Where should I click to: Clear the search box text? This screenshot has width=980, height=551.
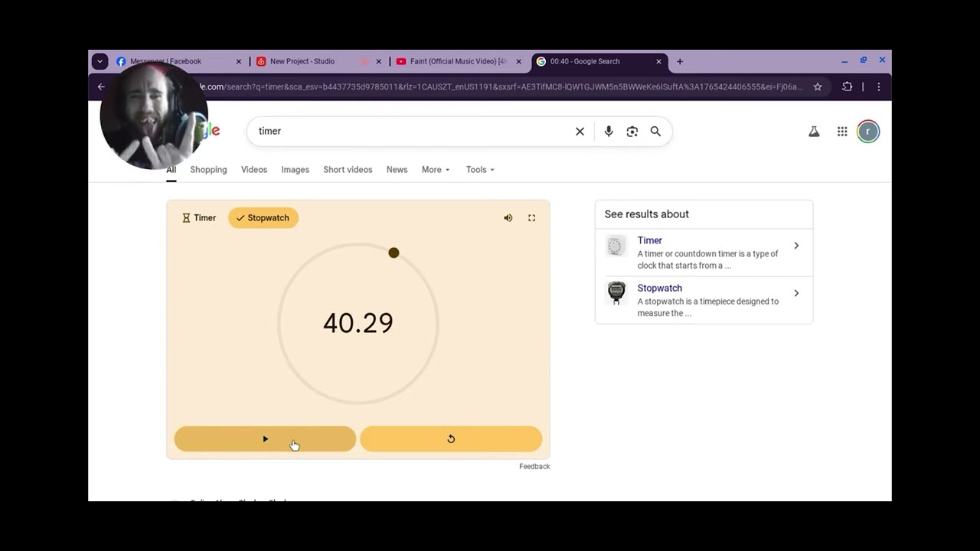(x=580, y=132)
